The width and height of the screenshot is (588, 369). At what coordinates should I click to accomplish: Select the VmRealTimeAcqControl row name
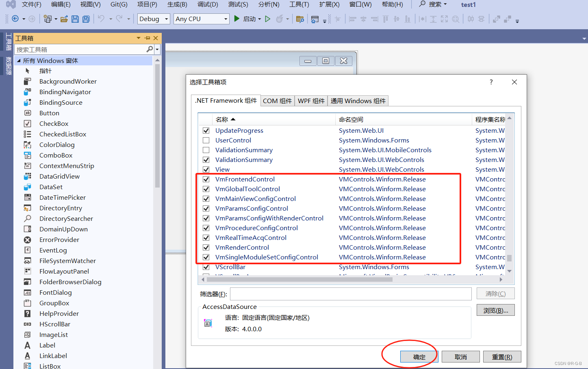click(251, 237)
